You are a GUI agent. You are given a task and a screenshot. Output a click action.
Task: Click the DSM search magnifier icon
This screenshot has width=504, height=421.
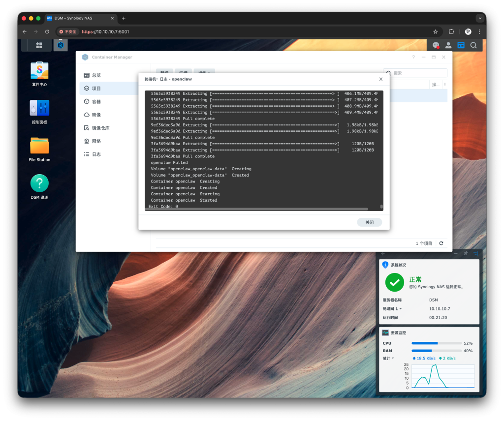473,45
